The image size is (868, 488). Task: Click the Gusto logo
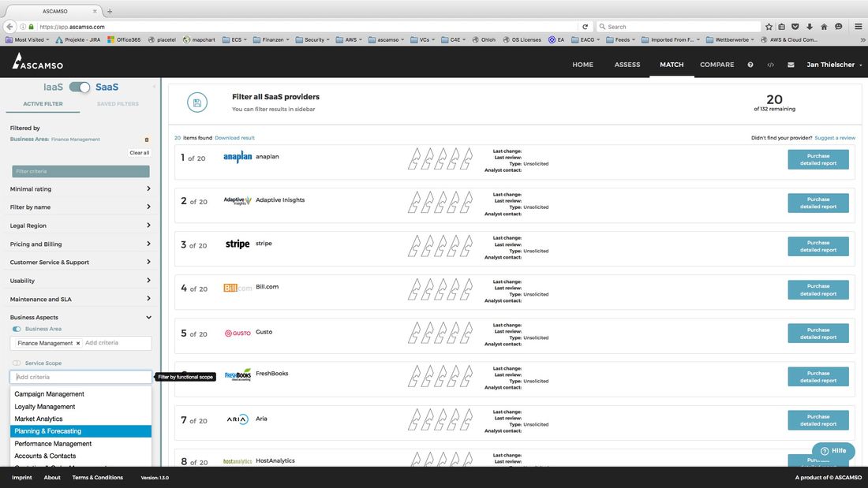(238, 333)
